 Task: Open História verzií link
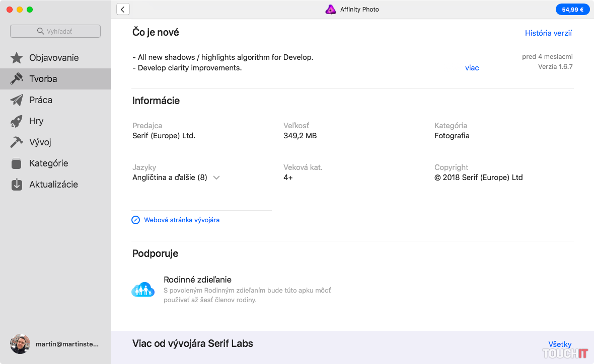coord(548,33)
